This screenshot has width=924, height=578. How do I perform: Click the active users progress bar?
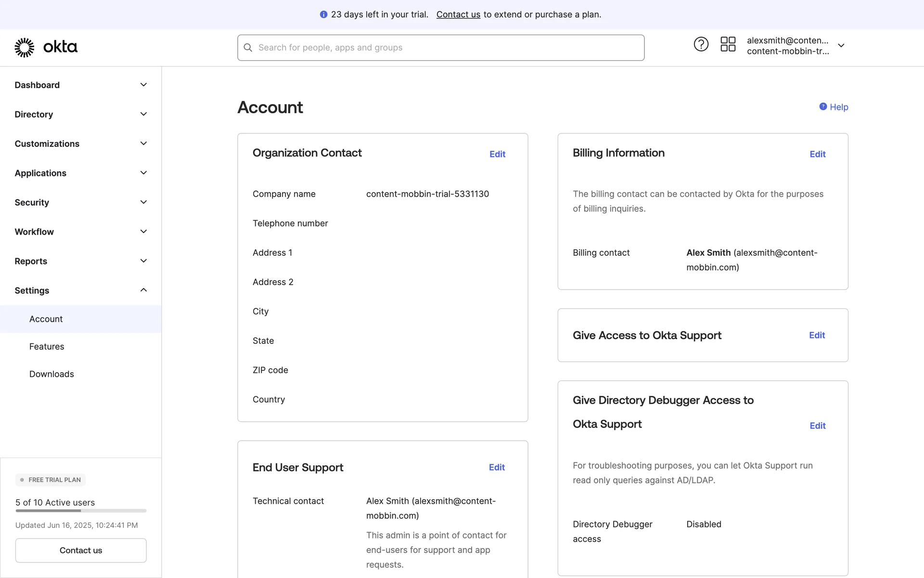(x=81, y=511)
